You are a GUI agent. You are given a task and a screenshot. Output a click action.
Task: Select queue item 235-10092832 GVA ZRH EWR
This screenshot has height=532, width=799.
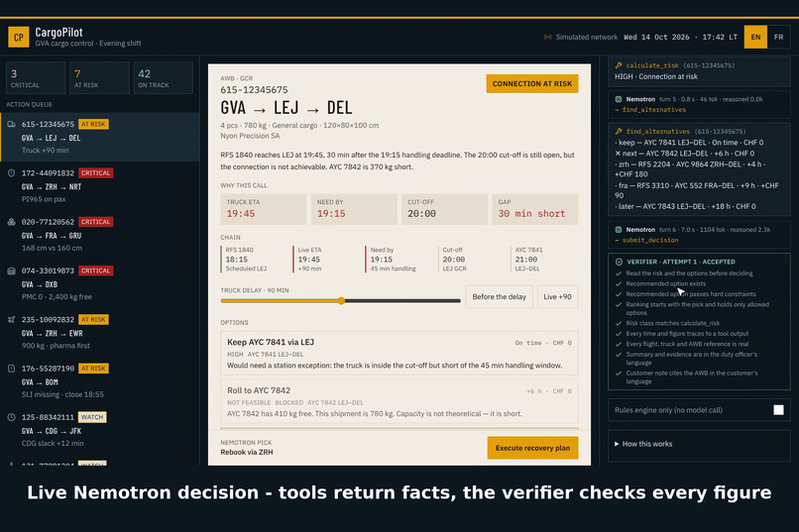(x=100, y=333)
